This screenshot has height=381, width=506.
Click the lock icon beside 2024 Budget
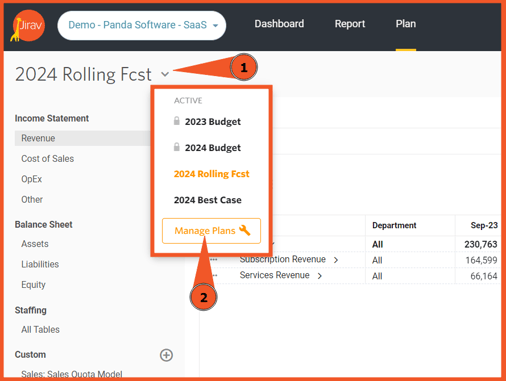pos(177,147)
